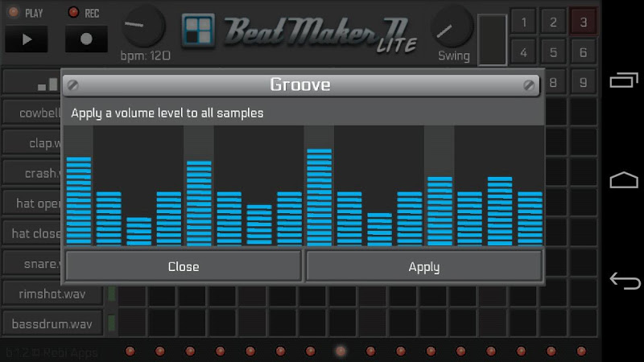Select pattern 2
The image size is (644, 362).
tap(553, 22)
